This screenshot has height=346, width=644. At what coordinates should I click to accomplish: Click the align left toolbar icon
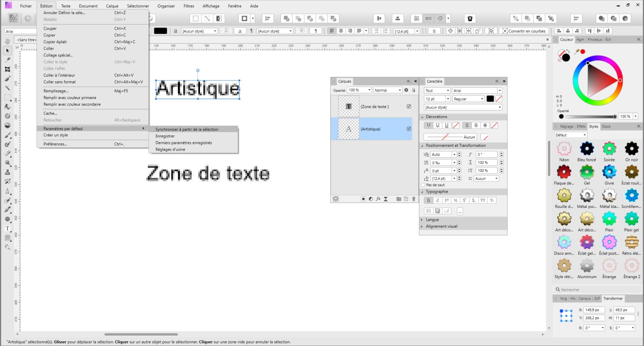[268, 18]
